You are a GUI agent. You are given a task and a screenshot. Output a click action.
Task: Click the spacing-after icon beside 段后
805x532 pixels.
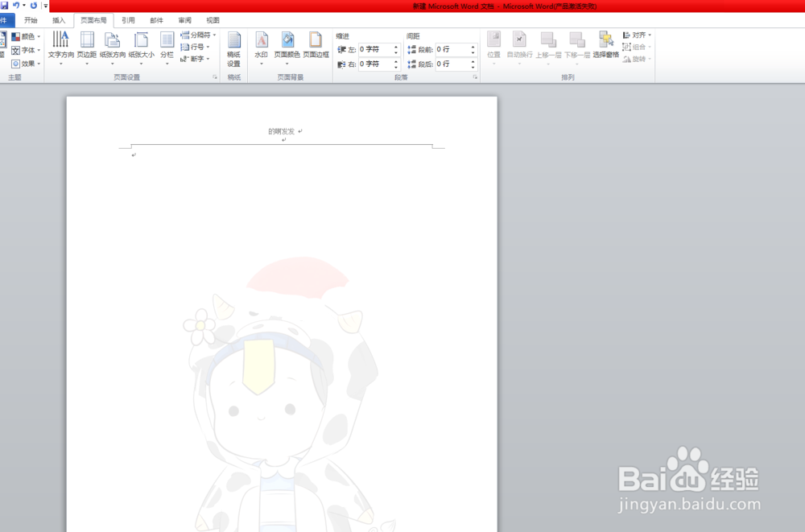click(411, 64)
